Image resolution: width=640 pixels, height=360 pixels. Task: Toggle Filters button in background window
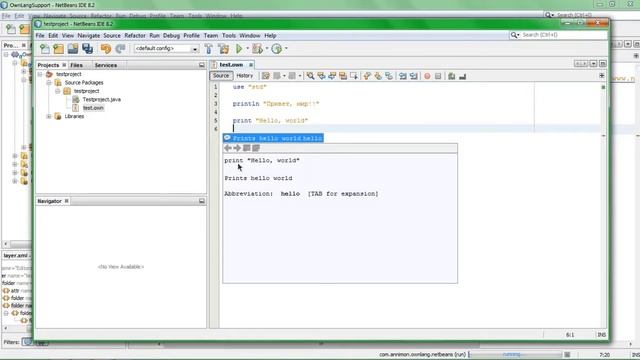tap(27, 342)
